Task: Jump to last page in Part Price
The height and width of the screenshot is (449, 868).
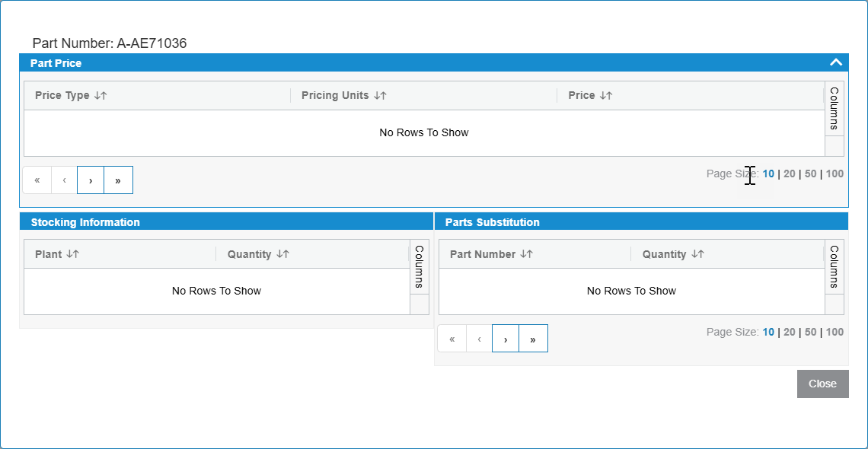Action: coord(118,180)
